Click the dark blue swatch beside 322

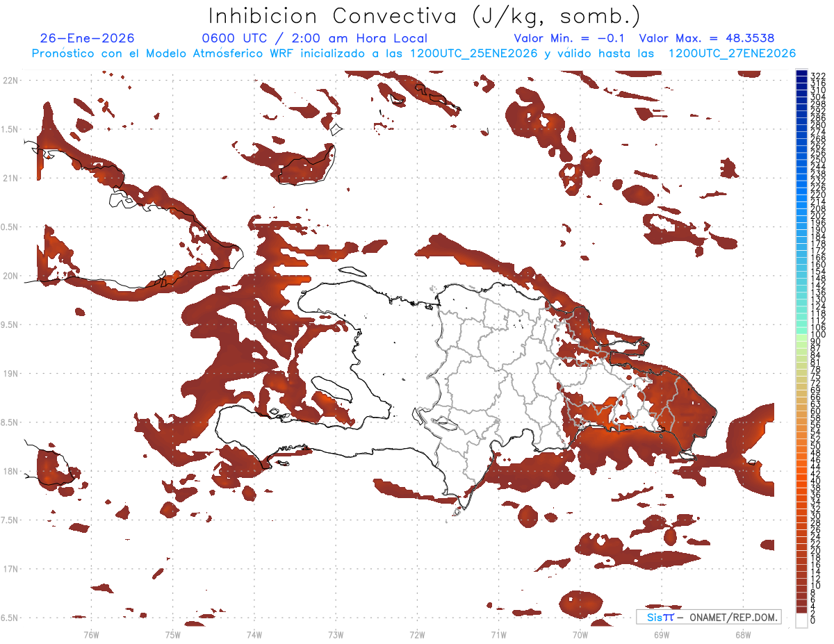[801, 74]
